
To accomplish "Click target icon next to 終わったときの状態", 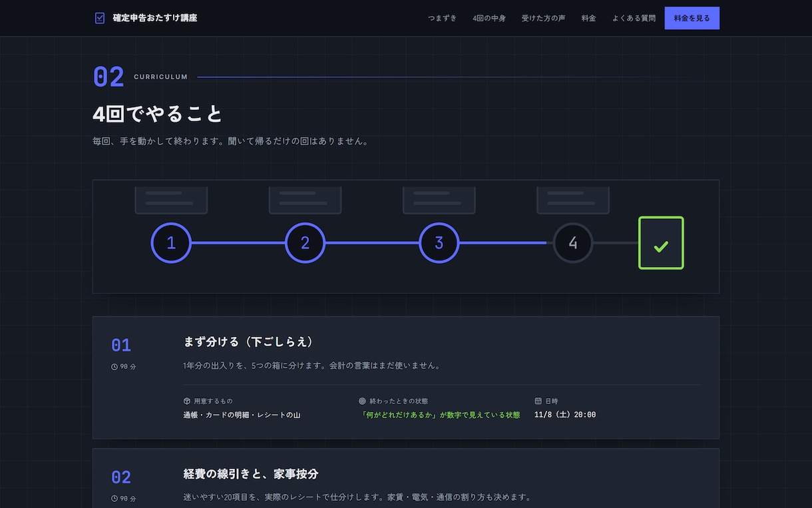I will 362,401.
